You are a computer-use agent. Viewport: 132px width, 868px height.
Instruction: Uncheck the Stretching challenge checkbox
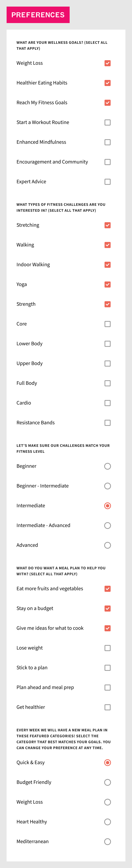(107, 225)
